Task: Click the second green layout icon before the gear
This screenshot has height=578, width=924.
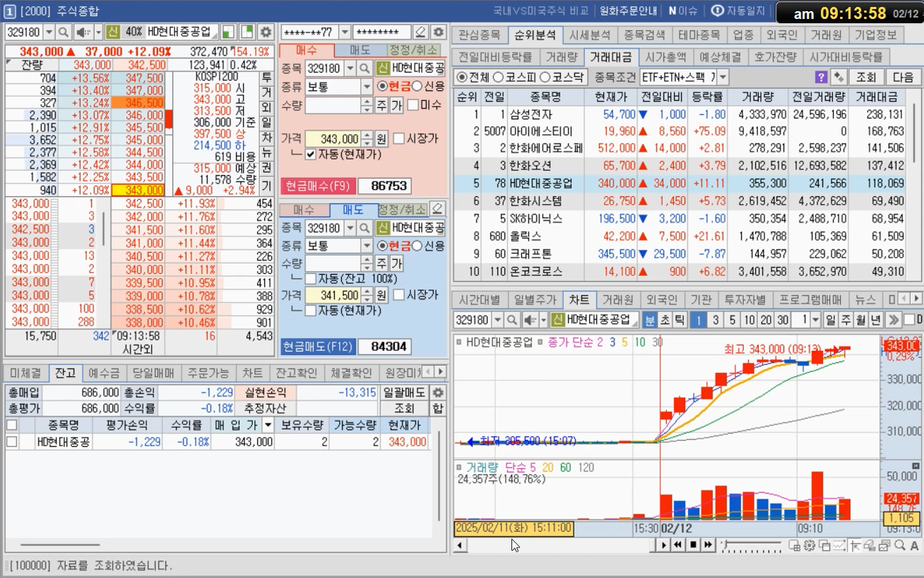Action: click(247, 32)
